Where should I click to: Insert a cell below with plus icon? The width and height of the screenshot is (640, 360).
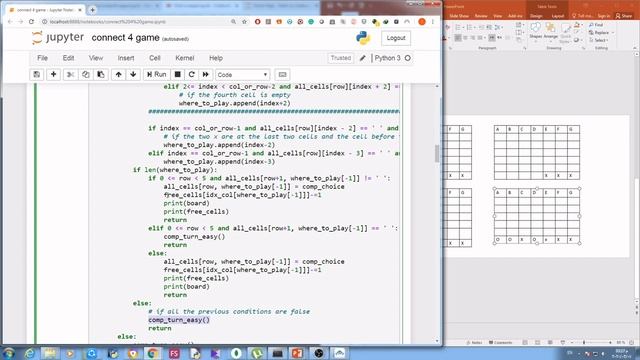[x=53, y=75]
